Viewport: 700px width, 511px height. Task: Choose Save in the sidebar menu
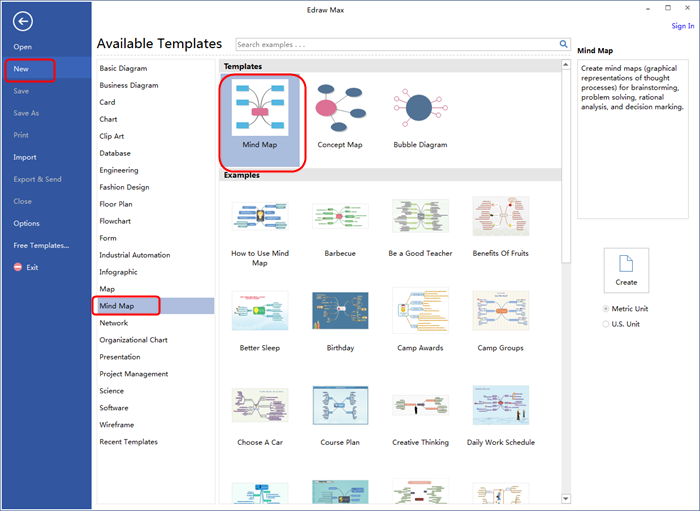tap(21, 91)
